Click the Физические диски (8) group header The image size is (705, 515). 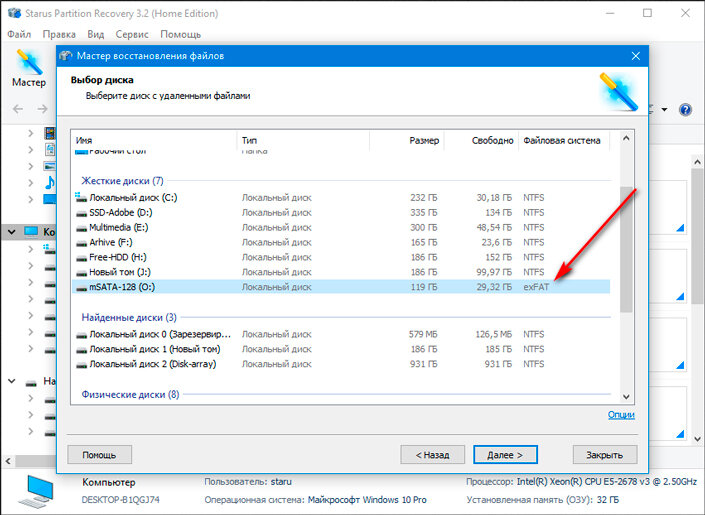click(130, 394)
